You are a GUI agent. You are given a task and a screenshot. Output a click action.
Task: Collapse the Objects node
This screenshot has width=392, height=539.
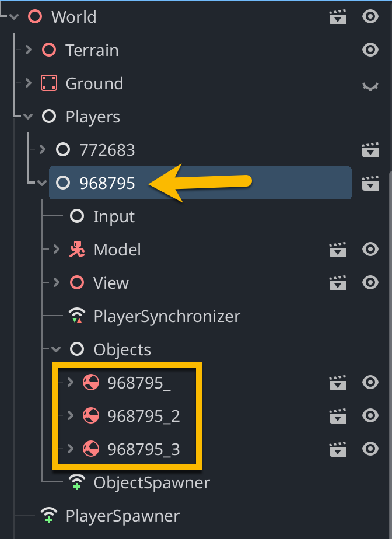coord(56,349)
